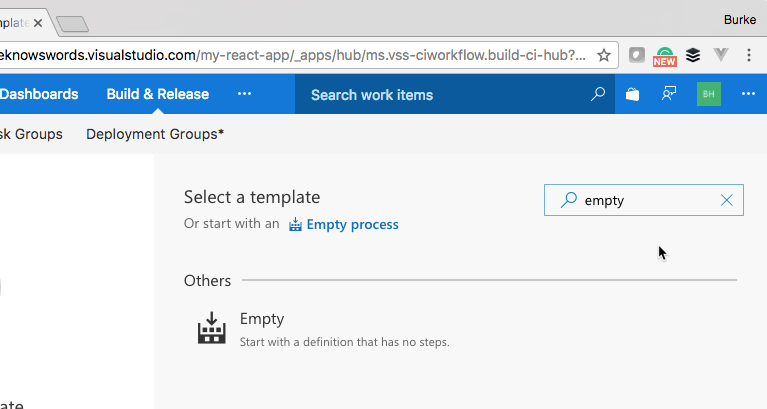767x409 pixels.
Task: Open the feedback chat icon
Action: point(669,94)
